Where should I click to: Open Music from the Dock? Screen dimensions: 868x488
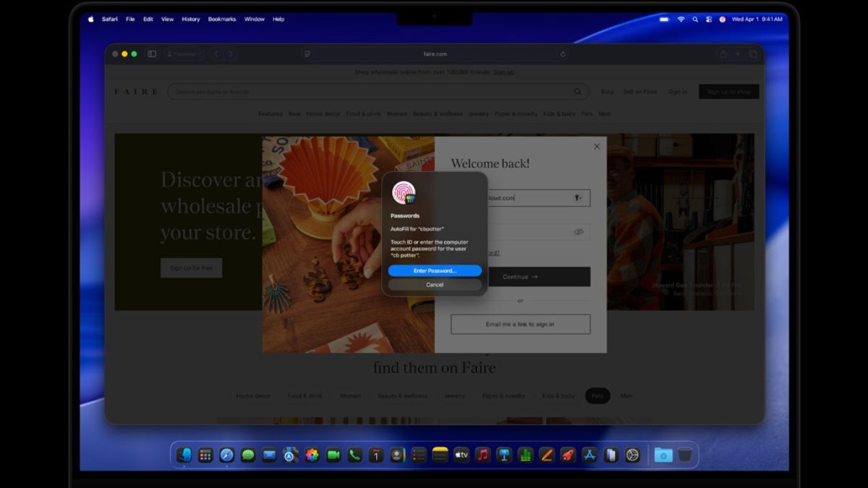[x=482, y=455]
